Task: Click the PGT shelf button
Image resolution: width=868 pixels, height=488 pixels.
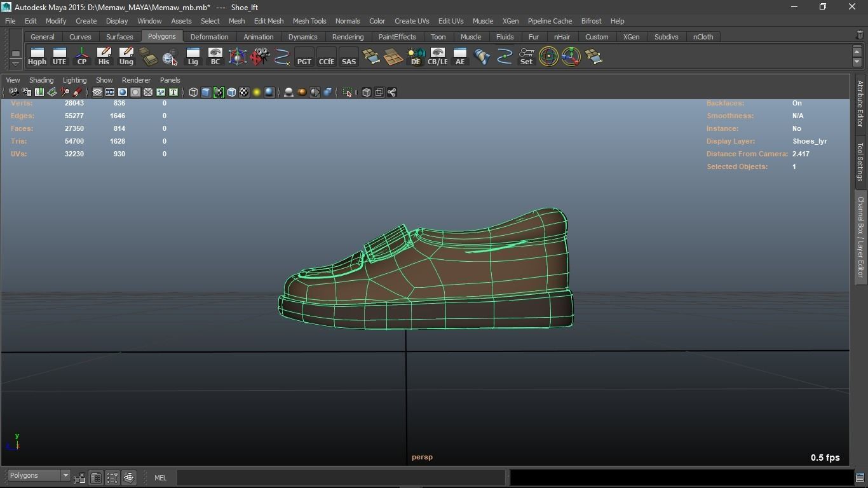Action: tap(304, 57)
